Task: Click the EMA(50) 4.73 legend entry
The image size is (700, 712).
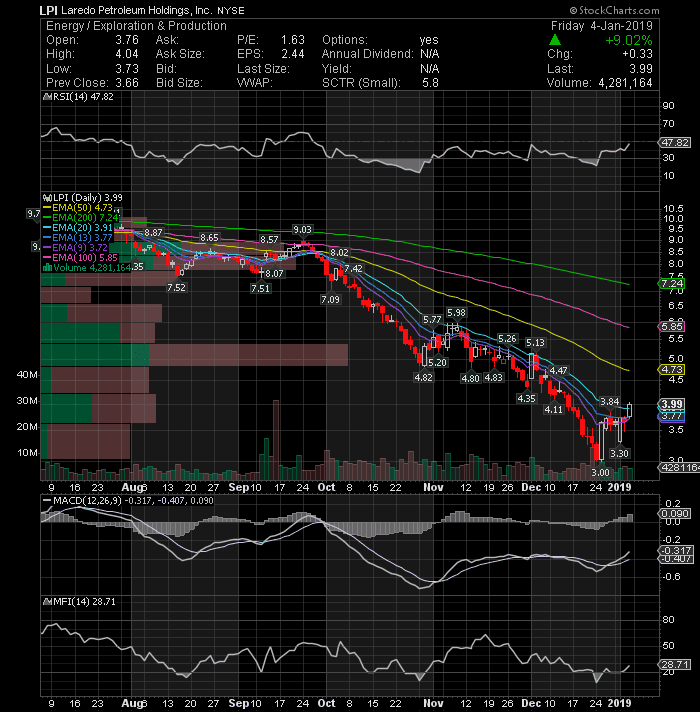Action: click(x=78, y=208)
